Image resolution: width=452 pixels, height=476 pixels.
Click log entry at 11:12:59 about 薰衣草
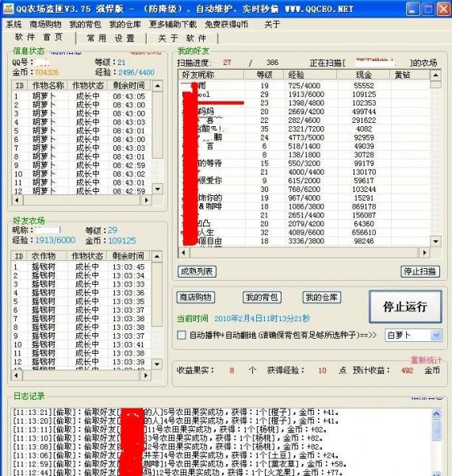point(179,464)
